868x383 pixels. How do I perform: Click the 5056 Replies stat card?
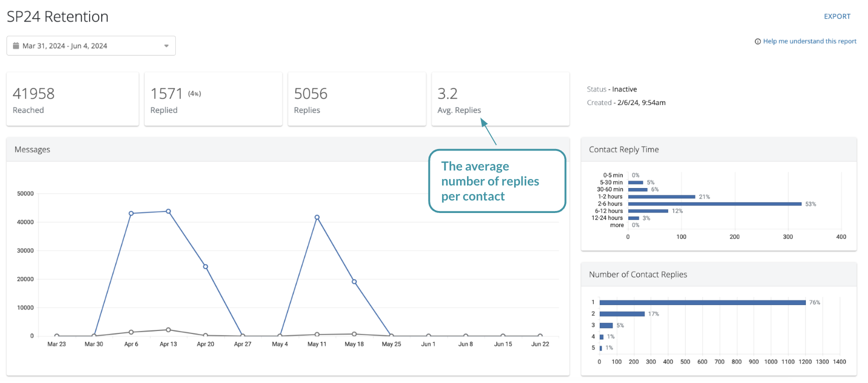[356, 99]
